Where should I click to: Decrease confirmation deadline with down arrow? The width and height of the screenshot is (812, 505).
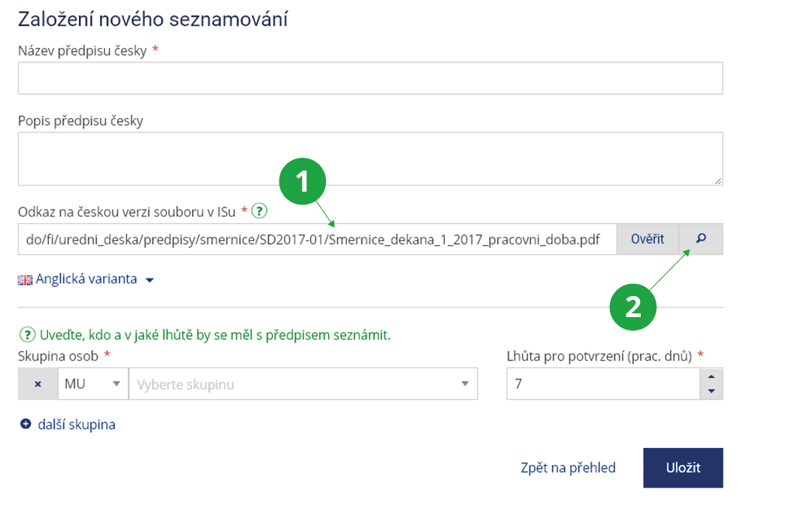click(711, 392)
